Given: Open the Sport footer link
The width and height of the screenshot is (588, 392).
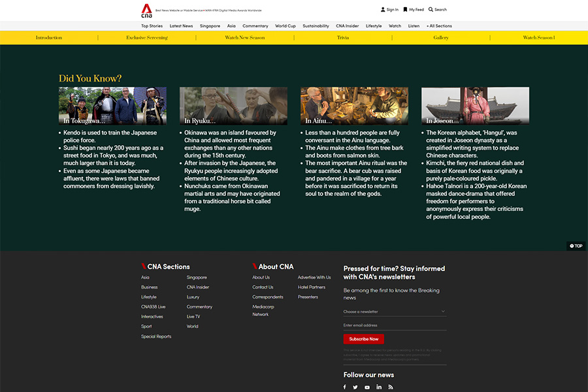Looking at the screenshot, I should 146,327.
